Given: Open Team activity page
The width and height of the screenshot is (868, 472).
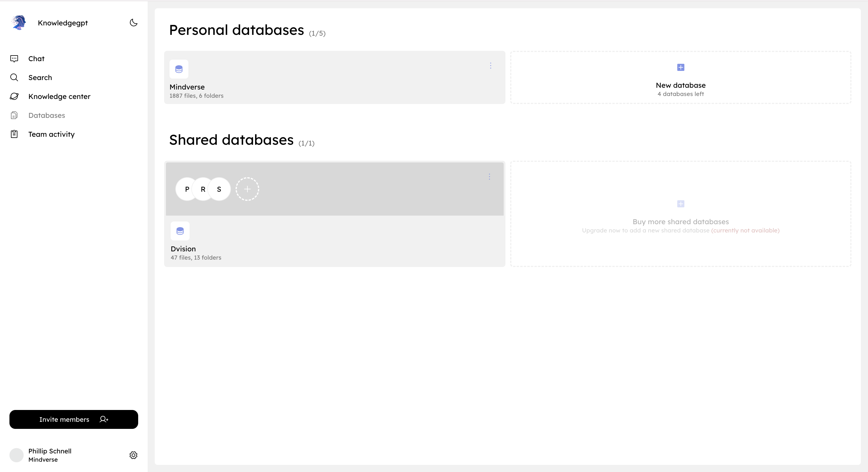Looking at the screenshot, I should pos(51,134).
